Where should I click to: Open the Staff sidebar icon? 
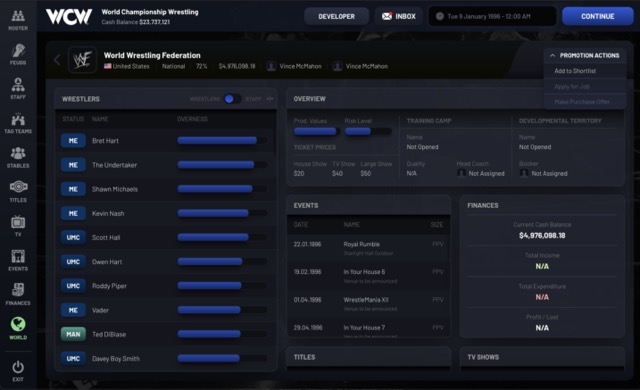(18, 85)
